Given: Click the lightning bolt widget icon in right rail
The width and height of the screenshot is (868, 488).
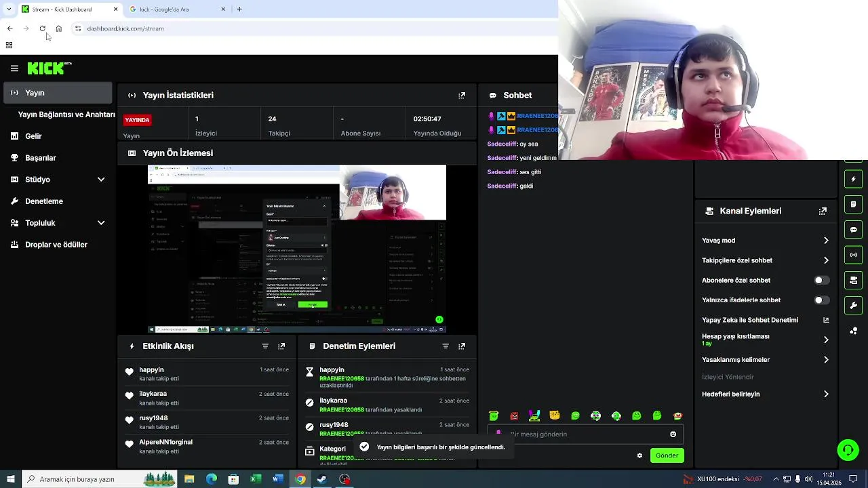Looking at the screenshot, I should pos(854,179).
